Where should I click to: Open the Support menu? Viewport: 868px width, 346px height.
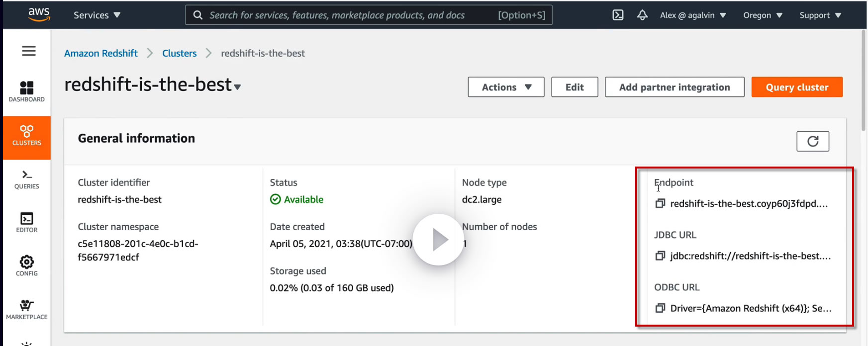tap(820, 15)
